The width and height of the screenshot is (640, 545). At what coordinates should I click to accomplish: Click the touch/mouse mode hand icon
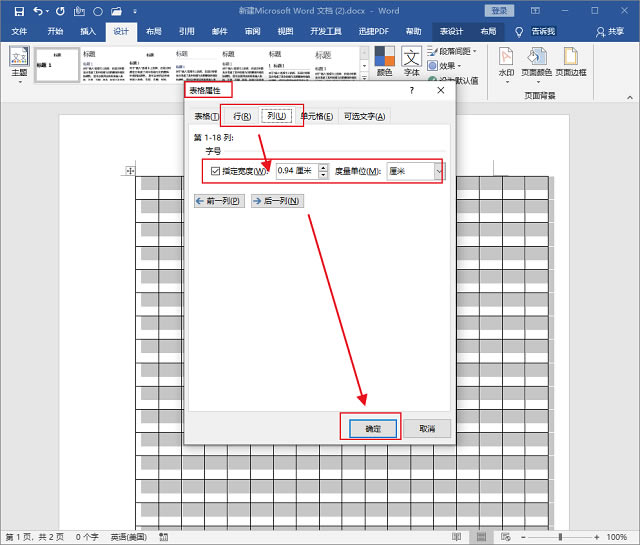tap(79, 11)
